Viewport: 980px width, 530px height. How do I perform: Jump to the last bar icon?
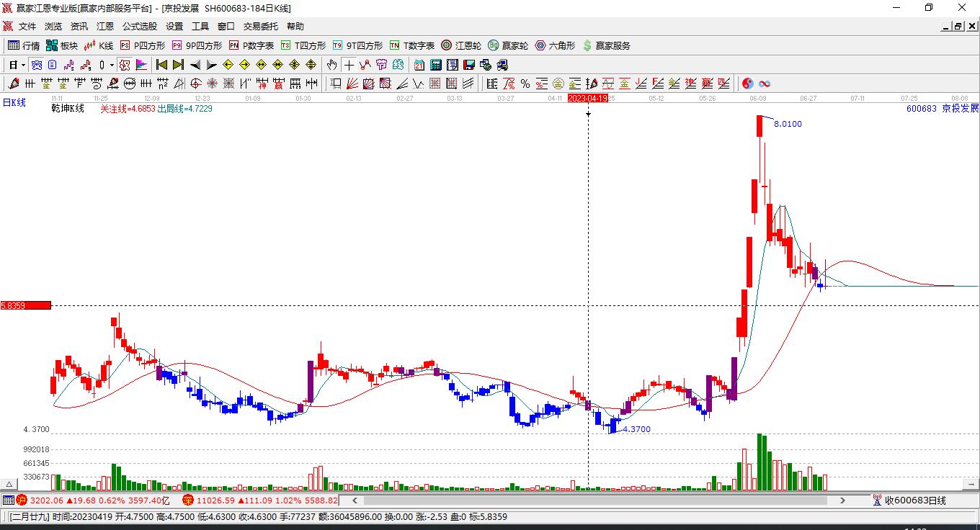click(179, 65)
